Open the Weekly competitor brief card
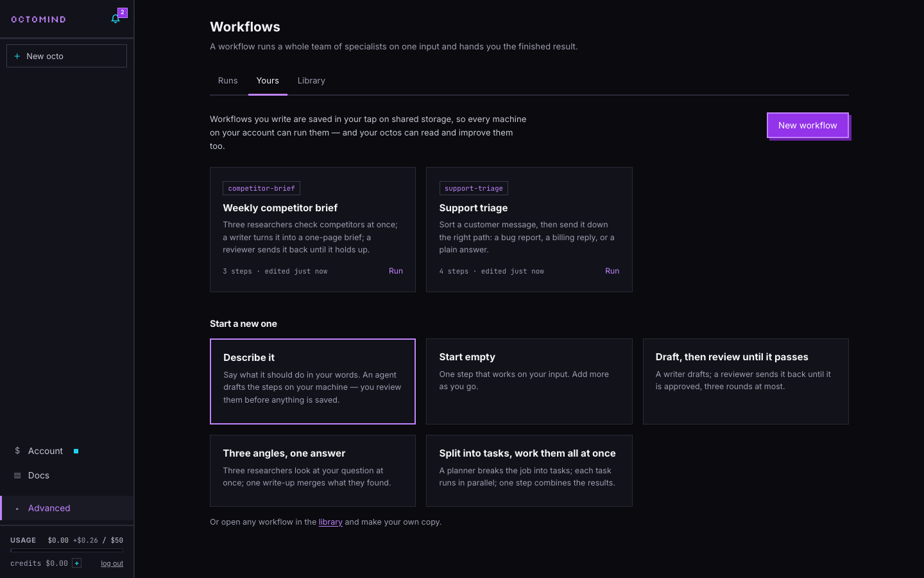Image resolution: width=924 pixels, height=578 pixels. pyautogui.click(x=312, y=229)
